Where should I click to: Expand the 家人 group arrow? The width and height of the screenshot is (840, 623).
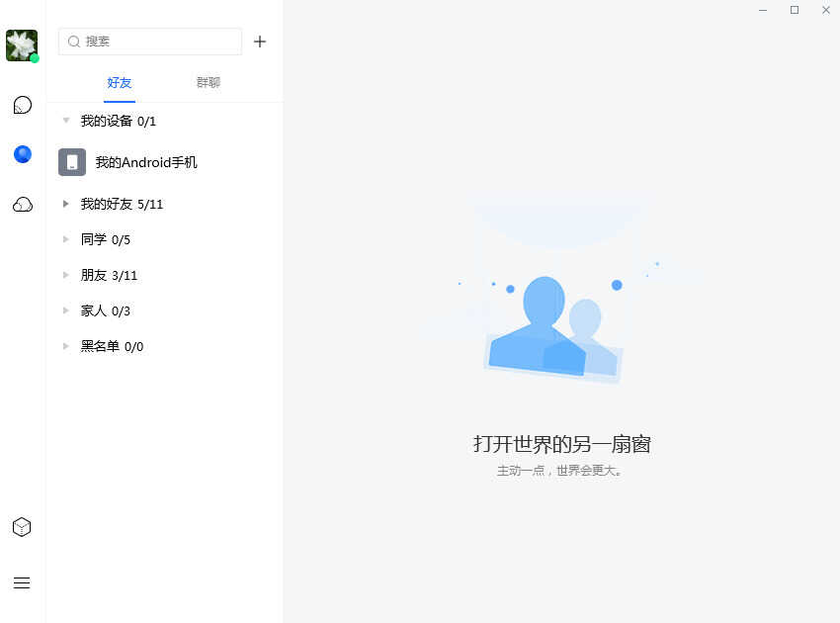[x=66, y=311]
